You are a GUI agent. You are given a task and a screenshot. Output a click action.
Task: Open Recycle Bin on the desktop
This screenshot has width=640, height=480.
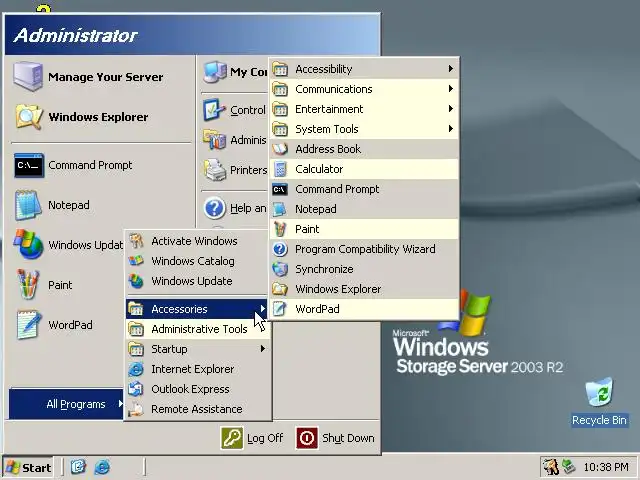point(599,402)
